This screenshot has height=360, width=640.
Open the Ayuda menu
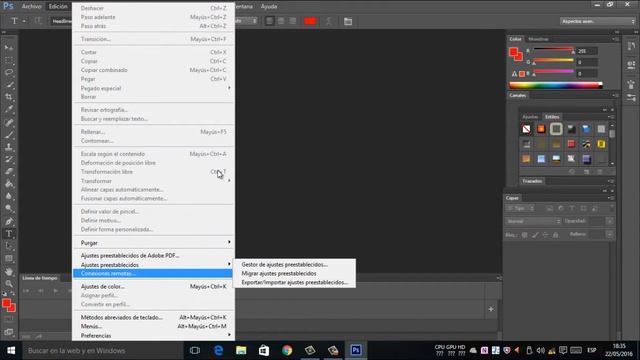tap(269, 7)
